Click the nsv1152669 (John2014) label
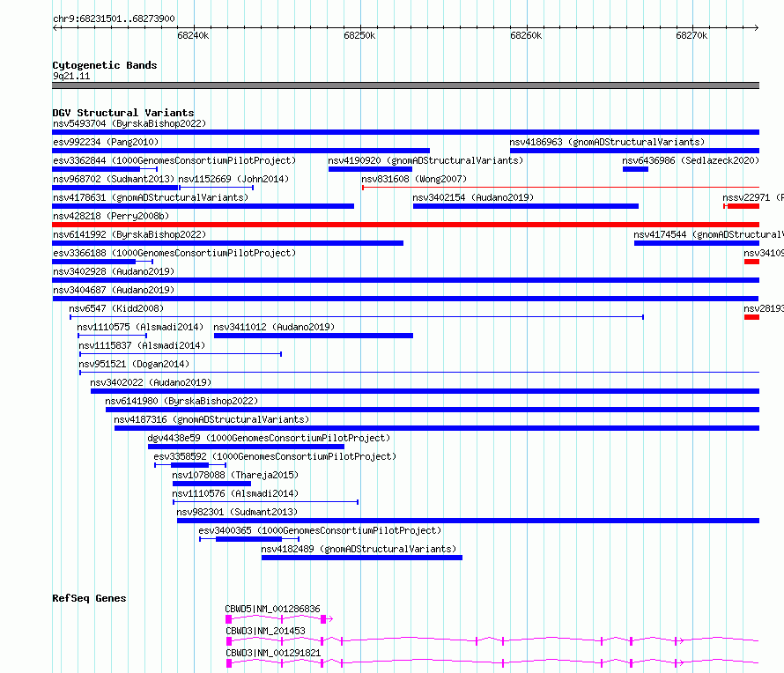 (233, 179)
